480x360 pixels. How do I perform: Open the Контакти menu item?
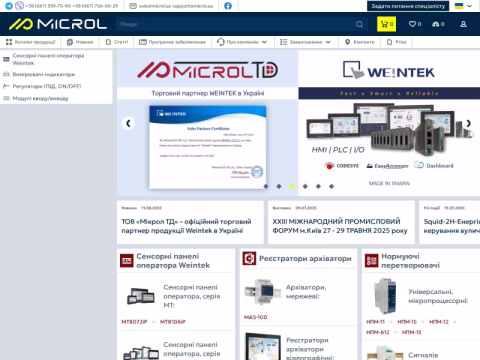click(x=360, y=42)
